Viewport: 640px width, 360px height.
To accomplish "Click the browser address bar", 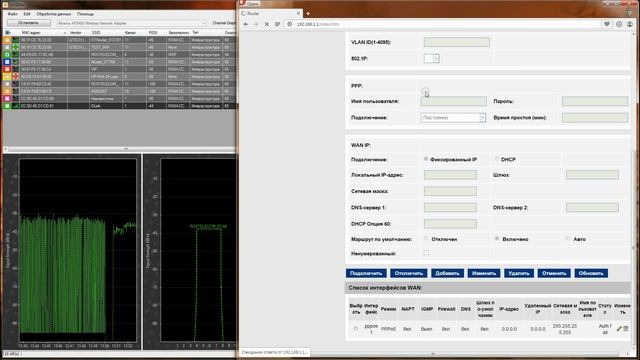I will point(443,24).
